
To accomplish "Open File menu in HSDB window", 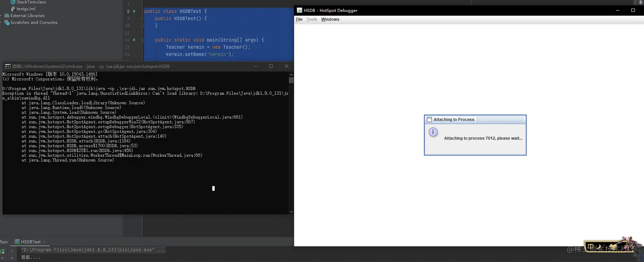I will coord(299,19).
